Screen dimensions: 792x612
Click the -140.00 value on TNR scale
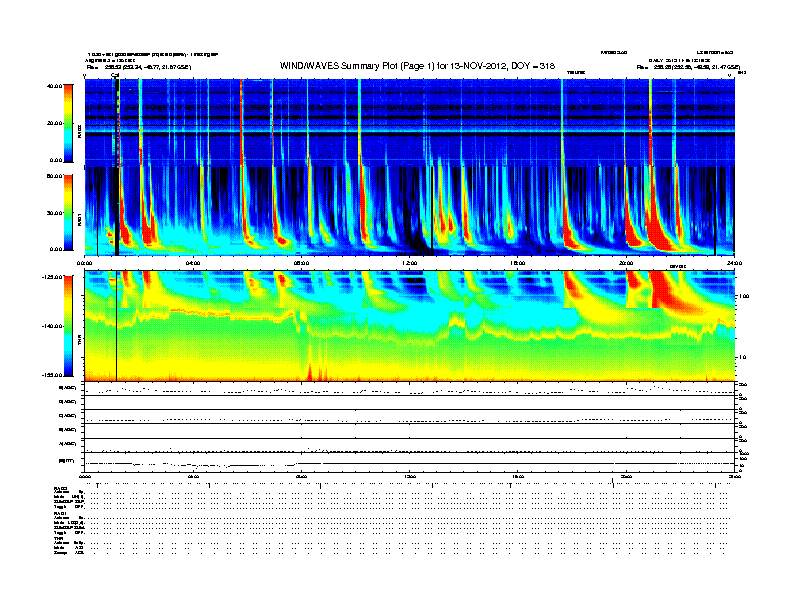pos(53,326)
